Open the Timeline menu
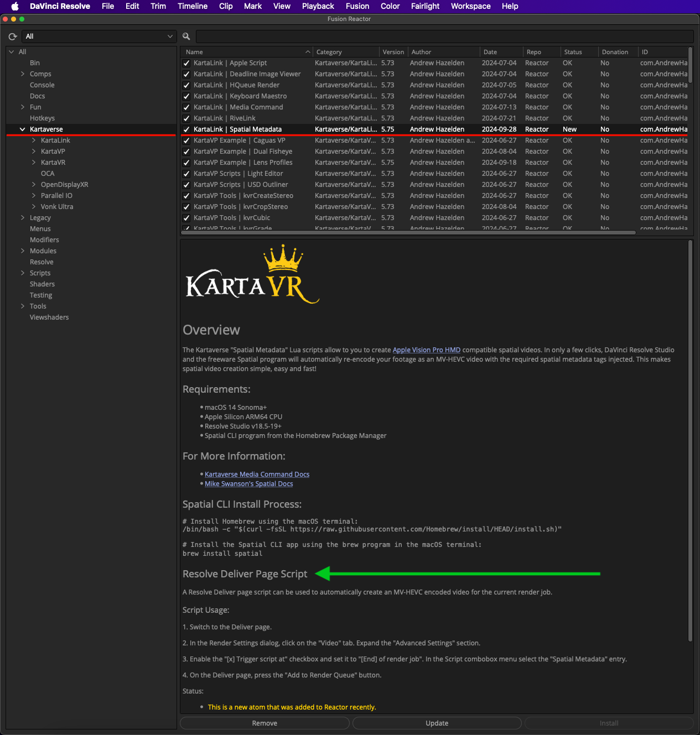The width and height of the screenshot is (700, 735). click(193, 6)
